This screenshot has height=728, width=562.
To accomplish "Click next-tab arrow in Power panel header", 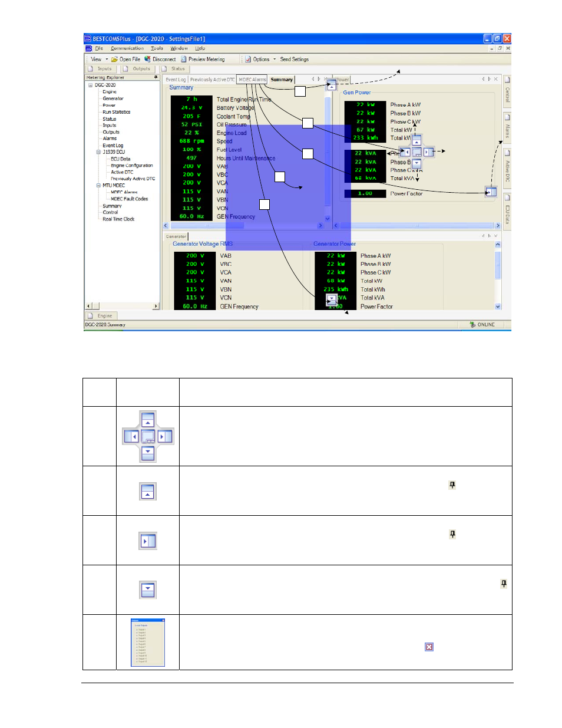I will [489, 79].
